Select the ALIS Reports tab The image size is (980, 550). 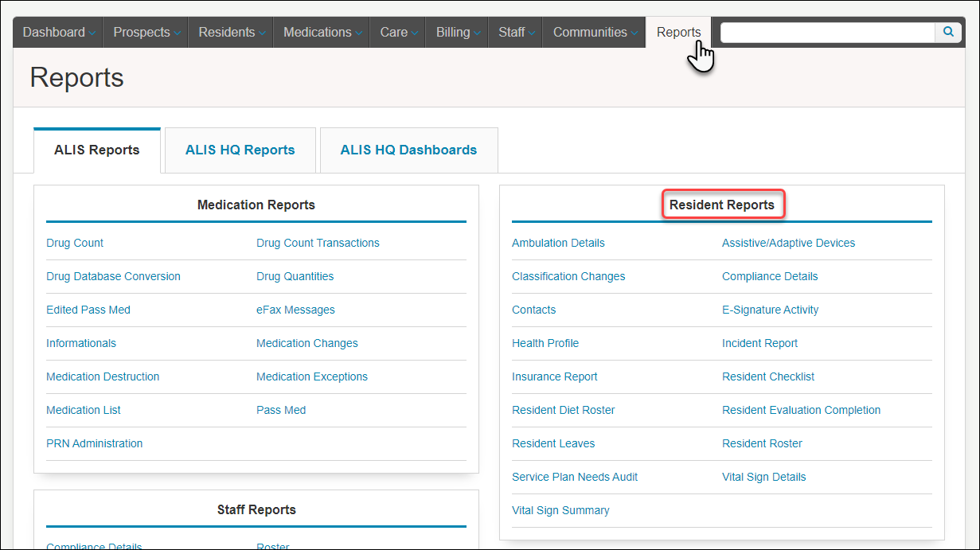tap(96, 150)
